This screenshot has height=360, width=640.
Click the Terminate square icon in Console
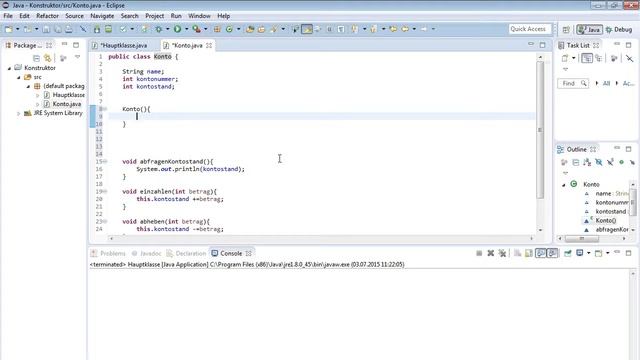[479, 253]
